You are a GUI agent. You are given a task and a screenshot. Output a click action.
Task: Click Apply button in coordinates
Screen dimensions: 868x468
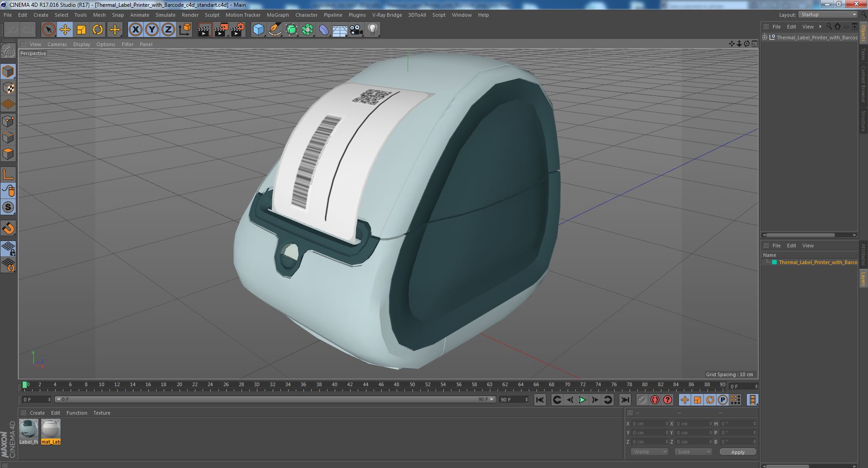738,452
